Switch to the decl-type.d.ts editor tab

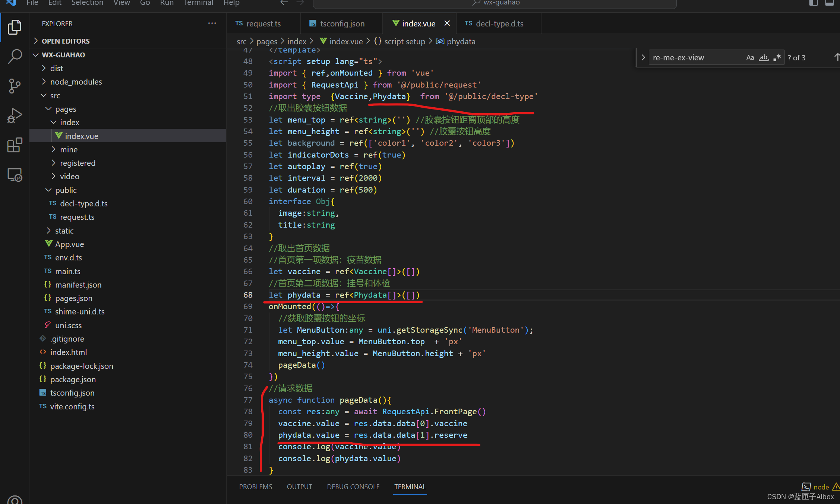(499, 23)
